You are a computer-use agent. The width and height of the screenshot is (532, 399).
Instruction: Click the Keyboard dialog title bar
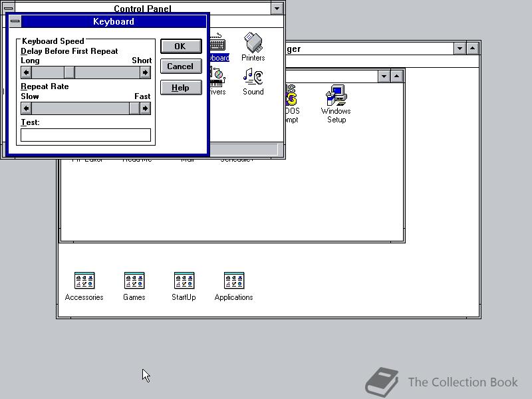point(114,21)
